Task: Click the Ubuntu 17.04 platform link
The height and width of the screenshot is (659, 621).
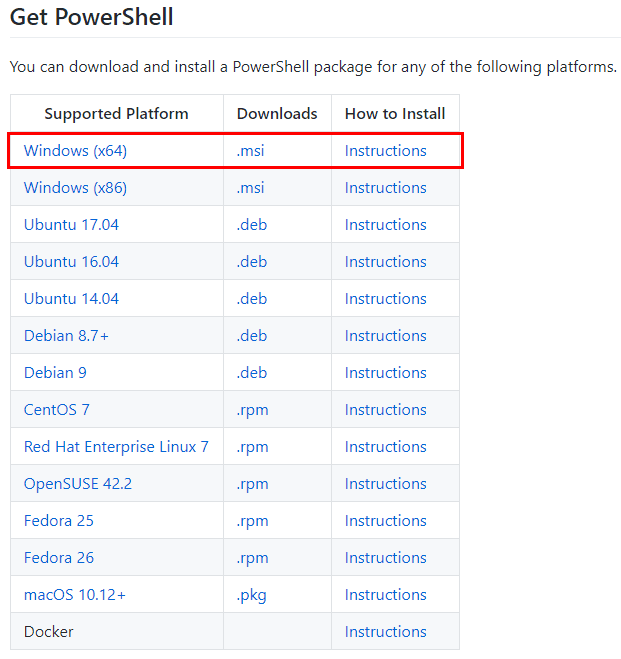Action: [x=71, y=225]
